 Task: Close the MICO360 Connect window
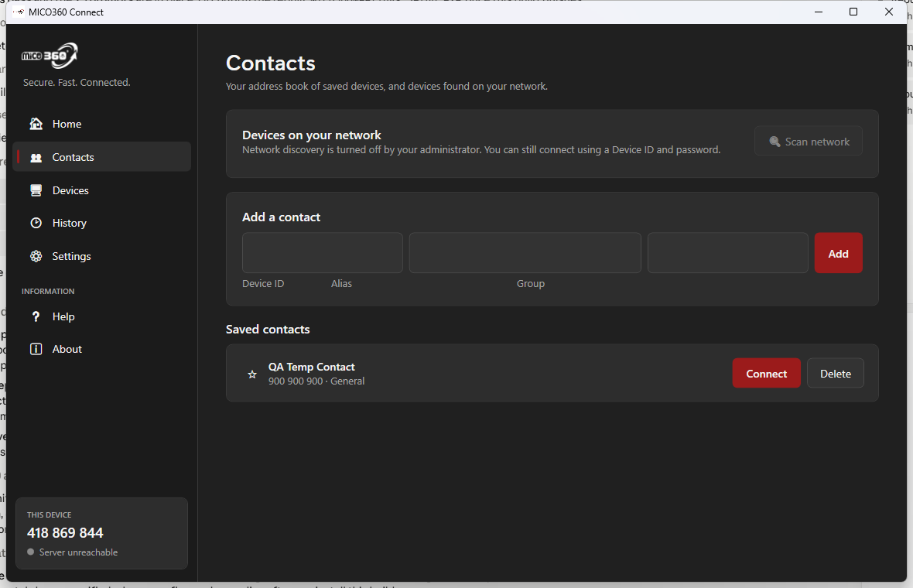(888, 12)
